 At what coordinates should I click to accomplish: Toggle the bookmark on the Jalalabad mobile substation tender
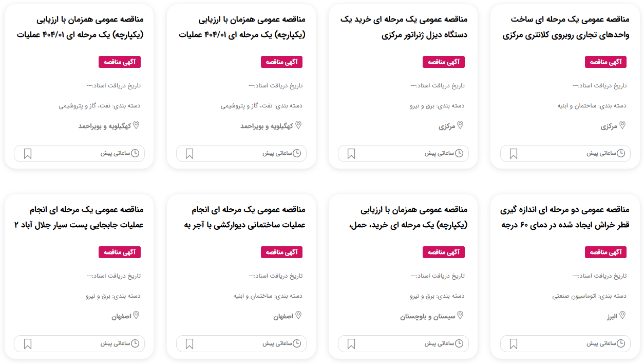click(28, 344)
